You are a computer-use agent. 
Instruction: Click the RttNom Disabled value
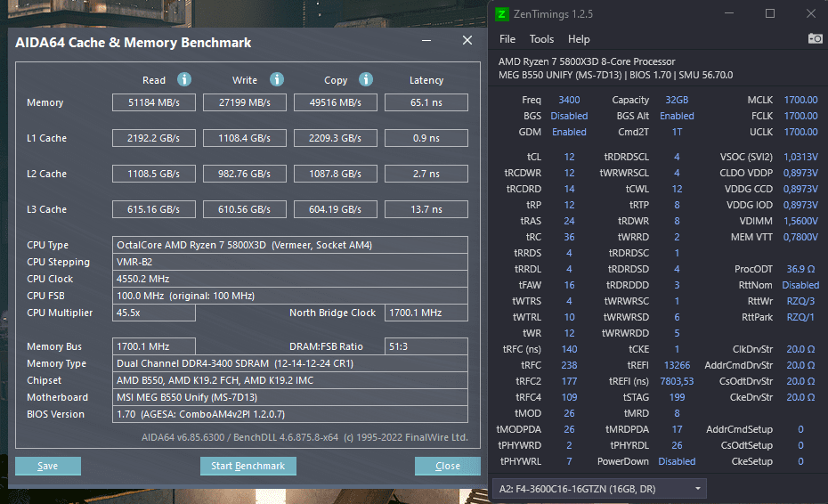(x=800, y=285)
